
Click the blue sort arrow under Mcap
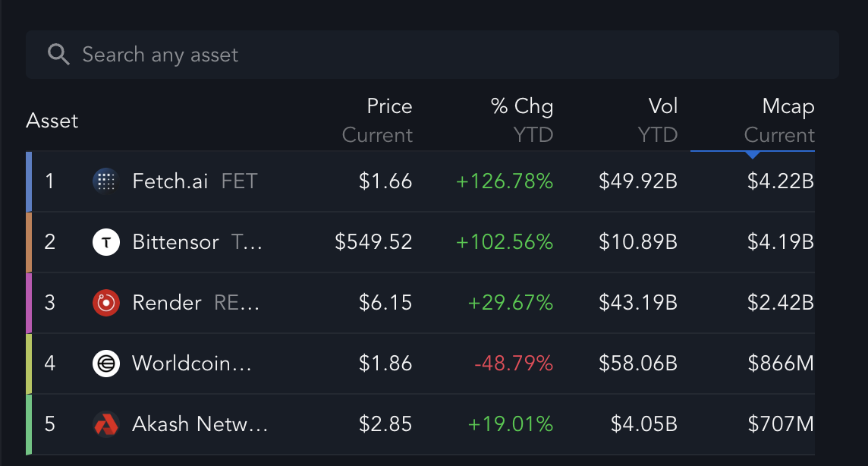click(x=753, y=155)
